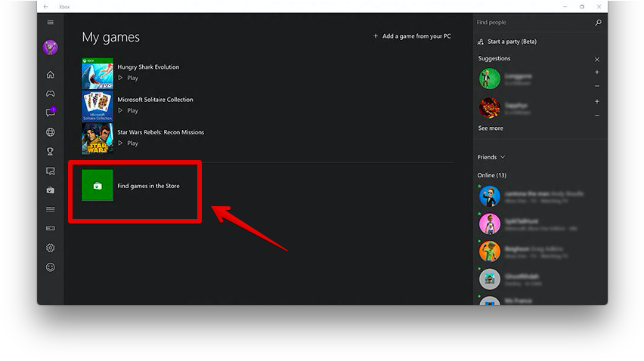
Task: Add first suggested friend with plus
Action: click(x=597, y=73)
